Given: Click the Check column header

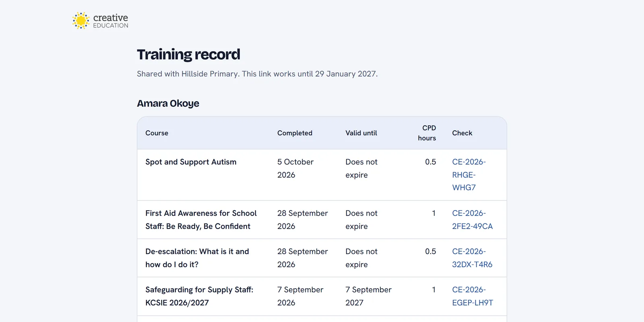Looking at the screenshot, I should [462, 133].
